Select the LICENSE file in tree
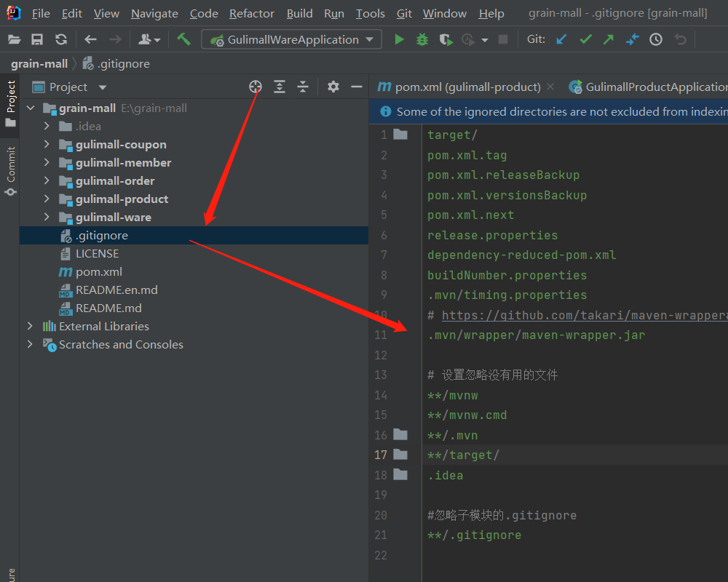This screenshot has width=728, height=582. point(194,253)
